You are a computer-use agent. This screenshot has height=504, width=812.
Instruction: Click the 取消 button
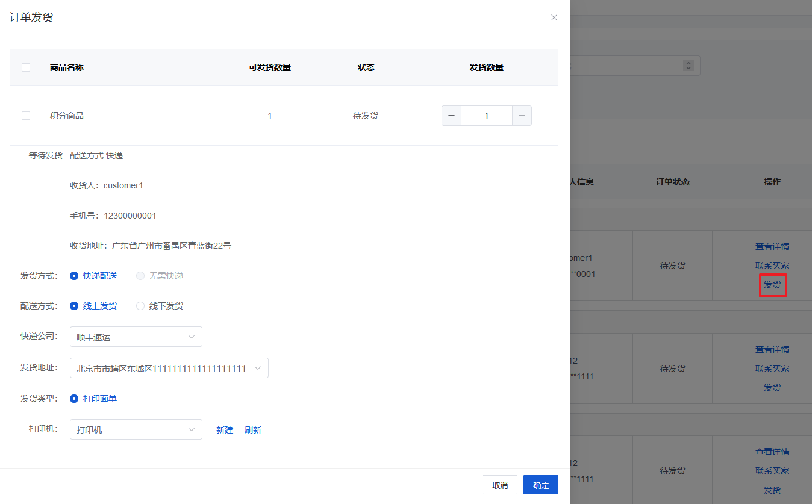click(x=500, y=485)
